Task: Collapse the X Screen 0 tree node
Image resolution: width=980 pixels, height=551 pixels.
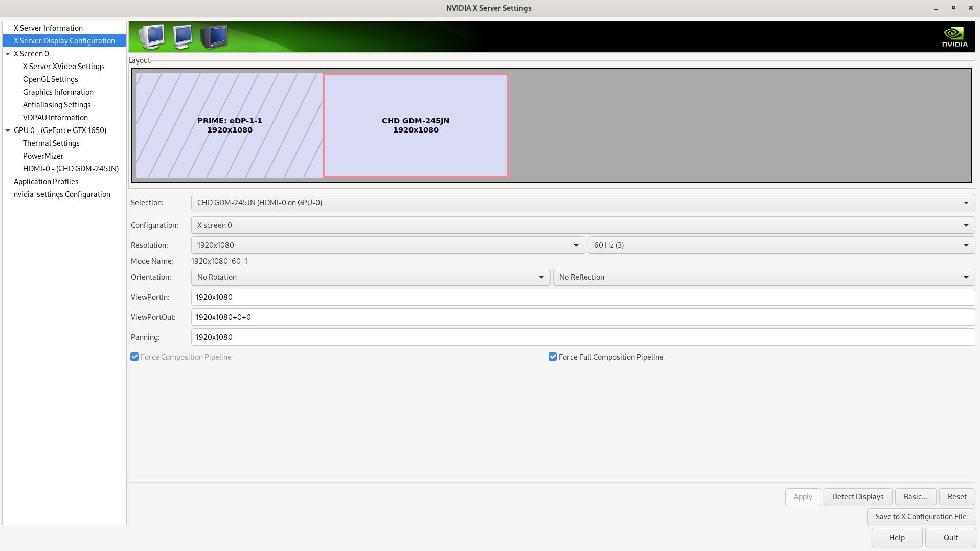Action: click(8, 54)
